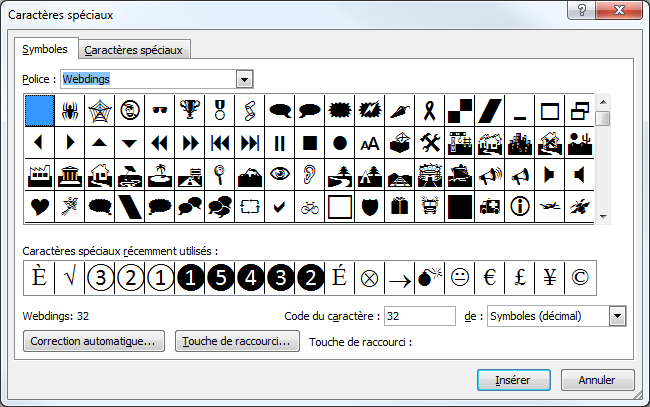Pick the airplane symbol

tap(550, 206)
